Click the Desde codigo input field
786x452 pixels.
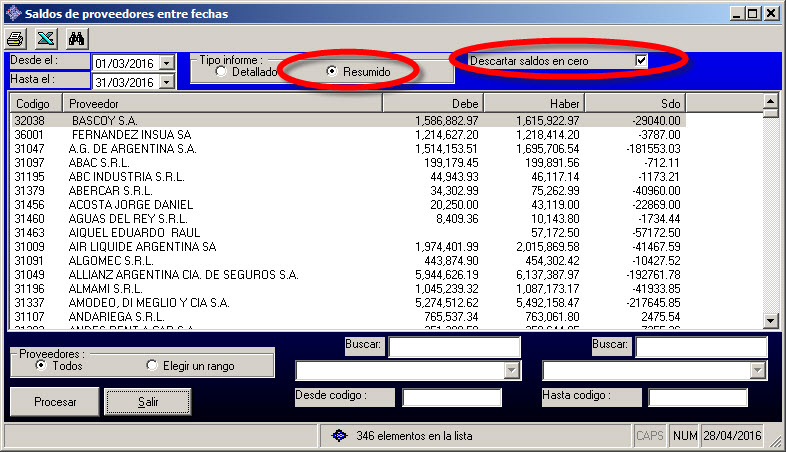click(x=451, y=397)
